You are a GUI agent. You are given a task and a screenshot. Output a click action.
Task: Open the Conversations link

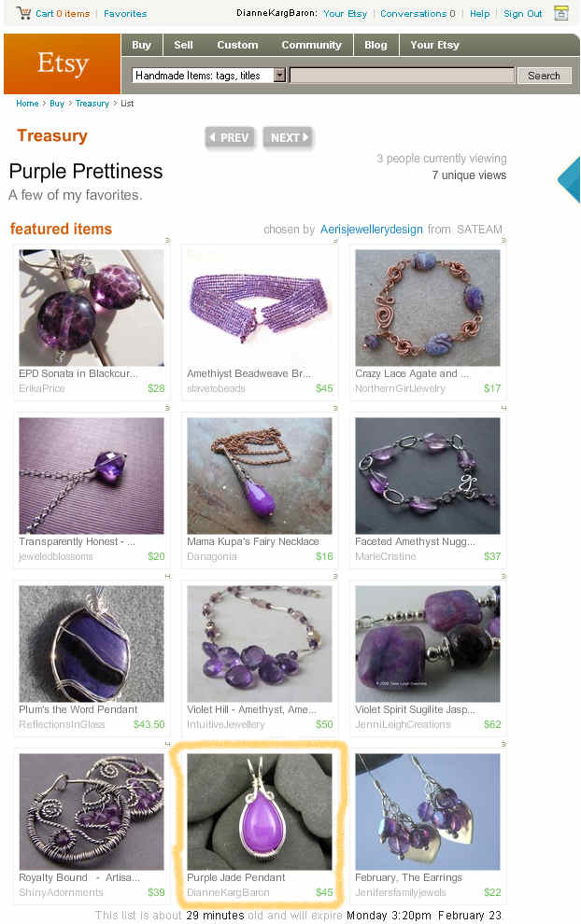tap(418, 14)
